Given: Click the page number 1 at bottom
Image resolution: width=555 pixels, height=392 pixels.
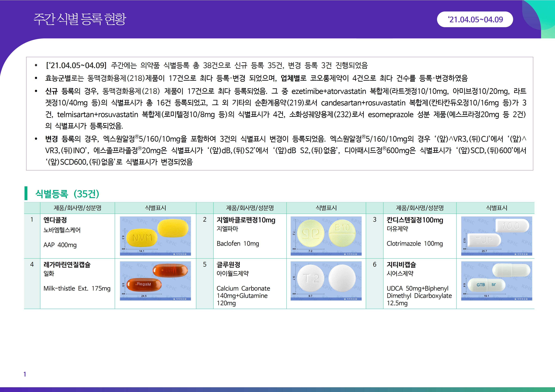Looking at the screenshot, I should (x=25, y=374).
